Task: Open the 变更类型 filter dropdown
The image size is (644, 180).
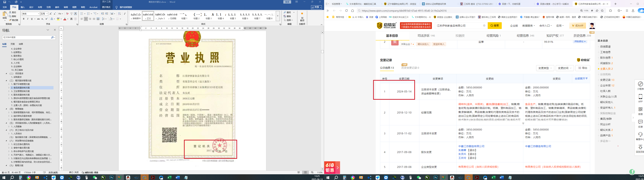Action: click(x=545, y=68)
